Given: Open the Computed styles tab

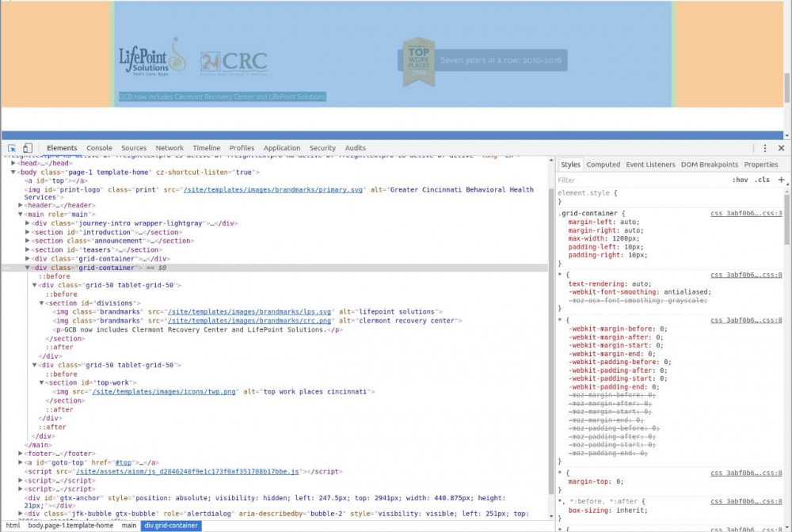Looking at the screenshot, I should coord(603,165).
